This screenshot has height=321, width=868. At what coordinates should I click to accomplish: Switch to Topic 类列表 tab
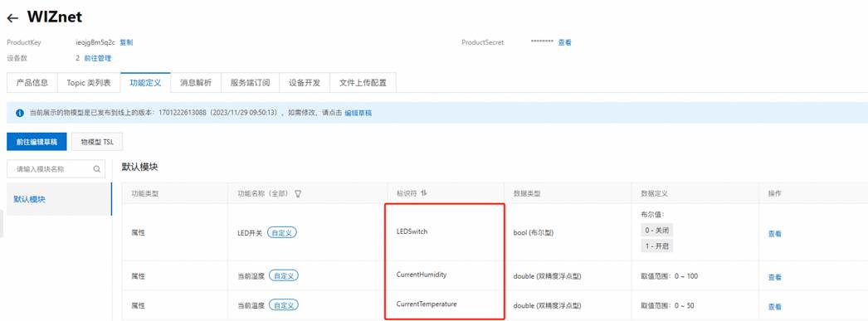point(89,83)
